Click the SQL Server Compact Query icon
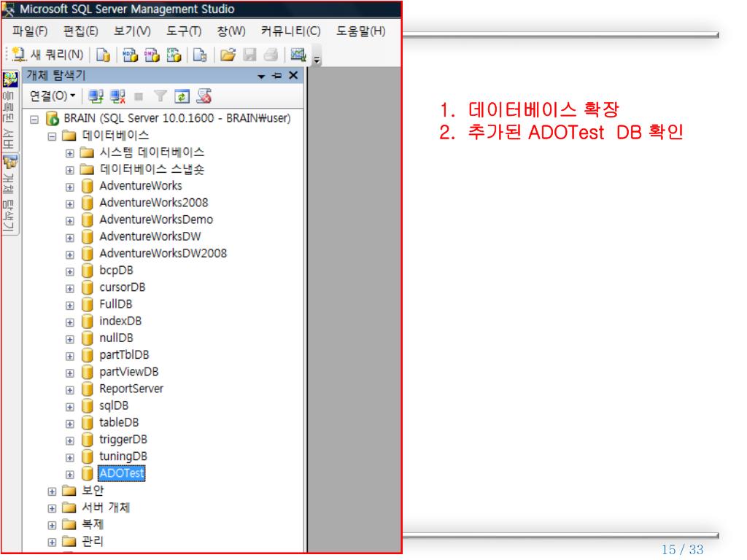Image resolution: width=747 pixels, height=560 pixels. (x=200, y=55)
